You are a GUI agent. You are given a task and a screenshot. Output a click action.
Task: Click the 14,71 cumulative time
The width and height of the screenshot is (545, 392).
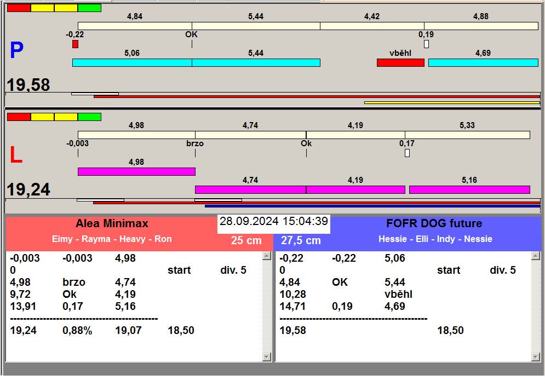(292, 307)
